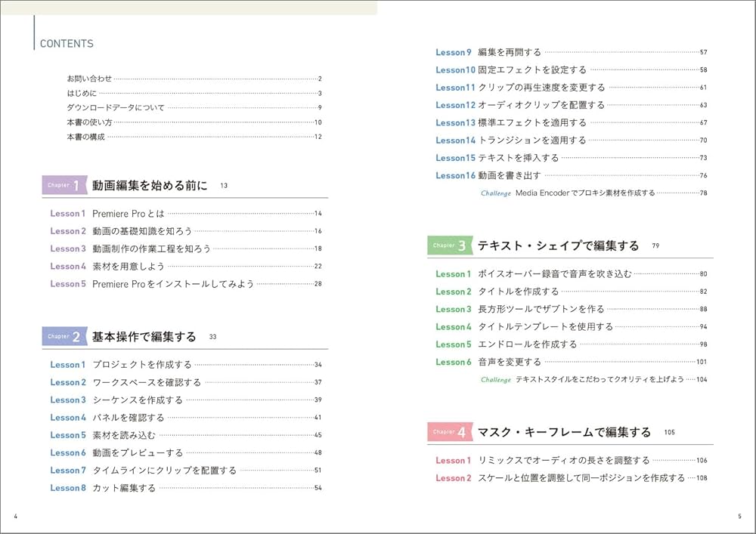
Task: Select the Chapter 2 badge icon
Action: coord(64,335)
